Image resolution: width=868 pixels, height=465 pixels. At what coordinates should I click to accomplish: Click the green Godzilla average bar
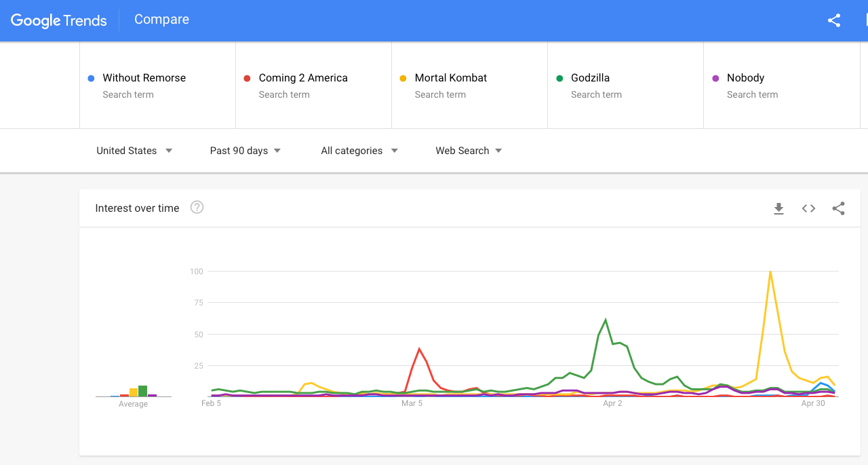[x=142, y=391]
